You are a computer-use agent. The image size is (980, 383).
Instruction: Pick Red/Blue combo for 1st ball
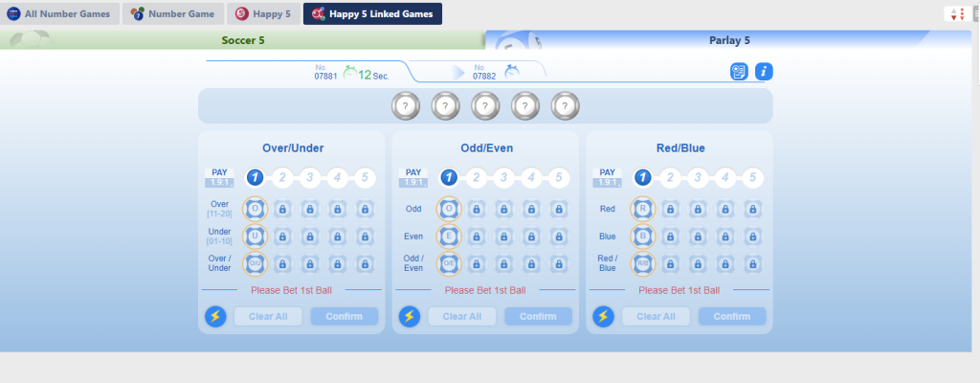[x=642, y=263]
